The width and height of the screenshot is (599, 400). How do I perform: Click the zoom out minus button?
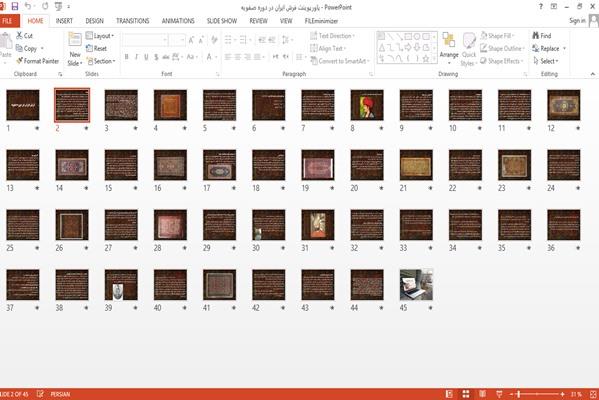(x=511, y=394)
